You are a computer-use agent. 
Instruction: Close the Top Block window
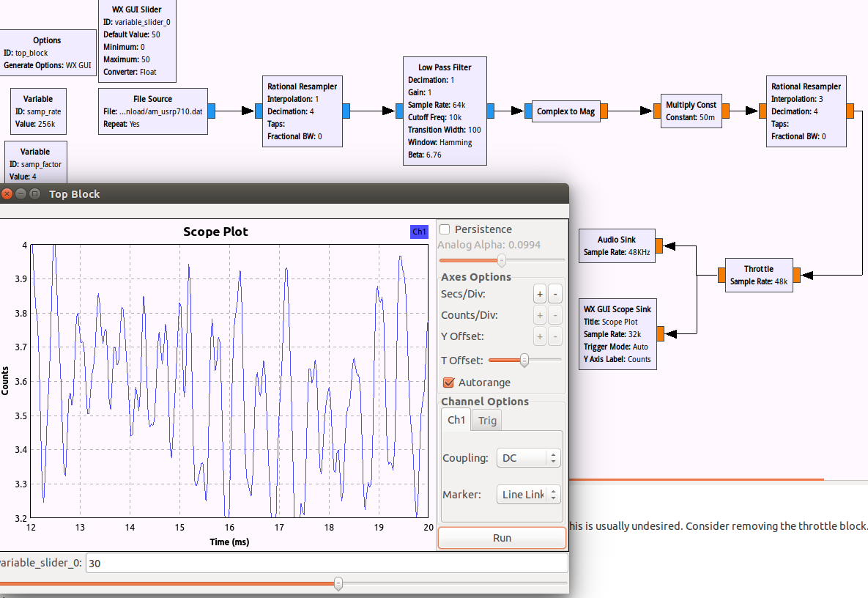pos(7,194)
